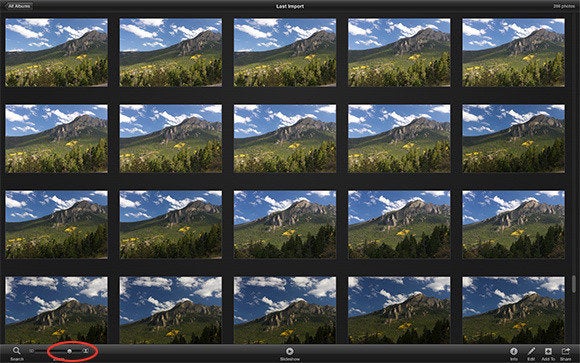The height and width of the screenshot is (363, 580).
Task: Click the vertical scrollbar thumb
Action: tap(574, 284)
